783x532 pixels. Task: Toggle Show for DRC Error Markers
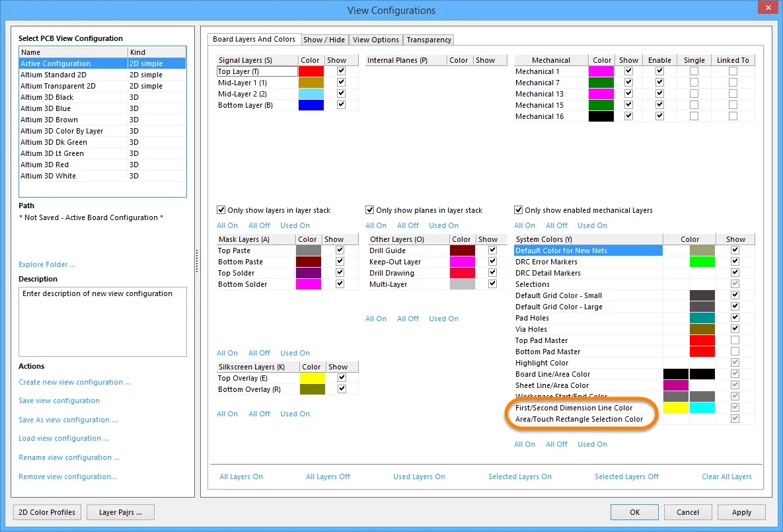coord(735,261)
